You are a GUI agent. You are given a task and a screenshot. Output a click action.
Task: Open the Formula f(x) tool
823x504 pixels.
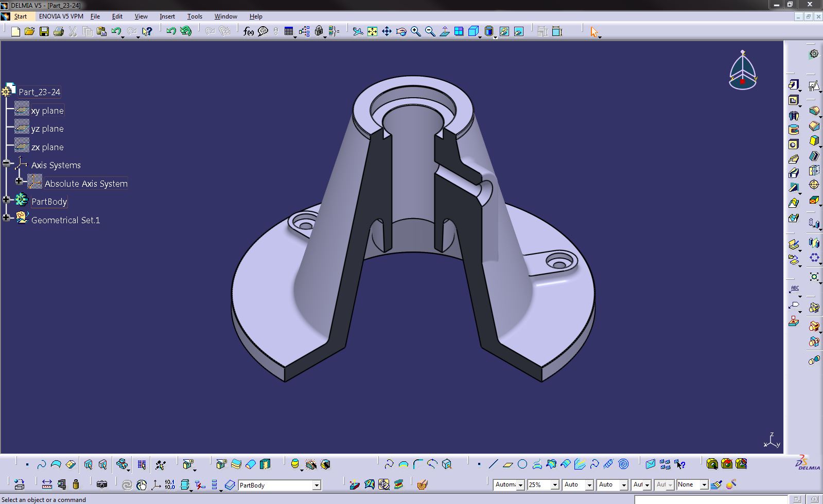pyautogui.click(x=249, y=32)
